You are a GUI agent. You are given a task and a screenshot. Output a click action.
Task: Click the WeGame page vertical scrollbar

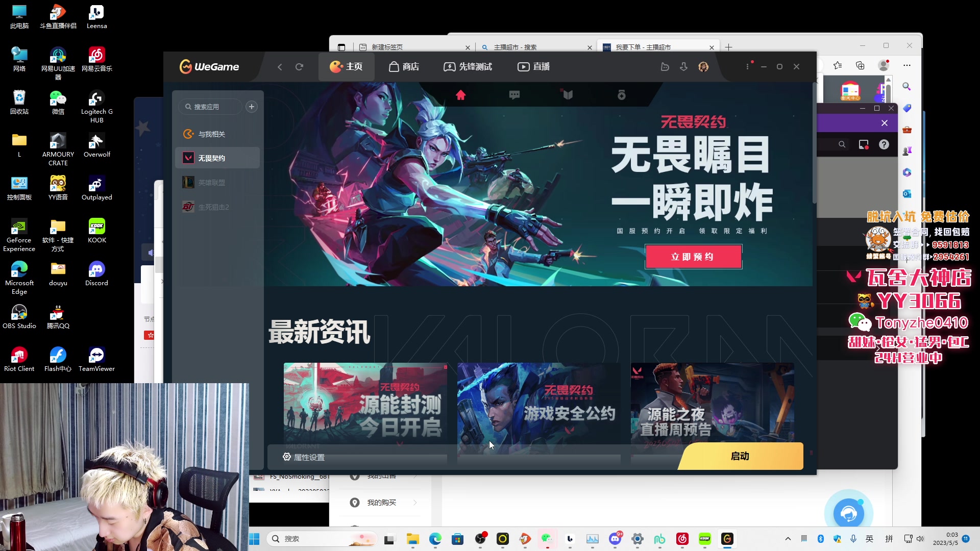814,143
